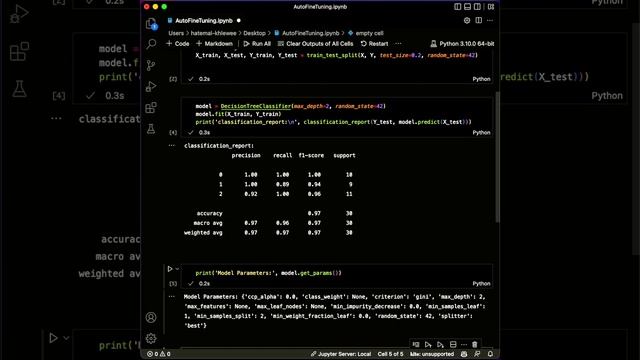Click hatemal-khlewee in the breadcrumb
This screenshot has height=360, width=640.
(x=213, y=33)
